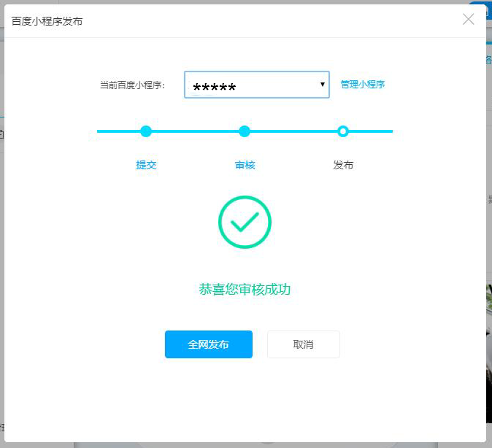Click the 提交 step label
Image resolution: width=492 pixels, height=448 pixels.
click(x=146, y=165)
